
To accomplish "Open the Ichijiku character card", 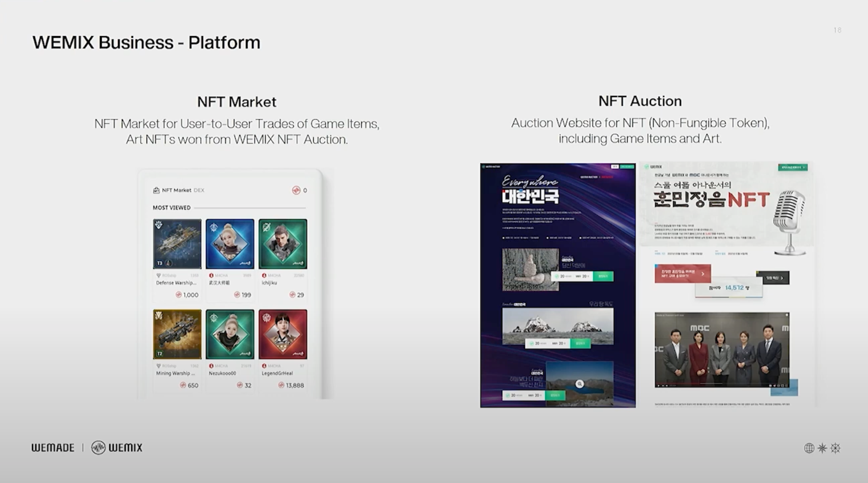I will coord(282,244).
